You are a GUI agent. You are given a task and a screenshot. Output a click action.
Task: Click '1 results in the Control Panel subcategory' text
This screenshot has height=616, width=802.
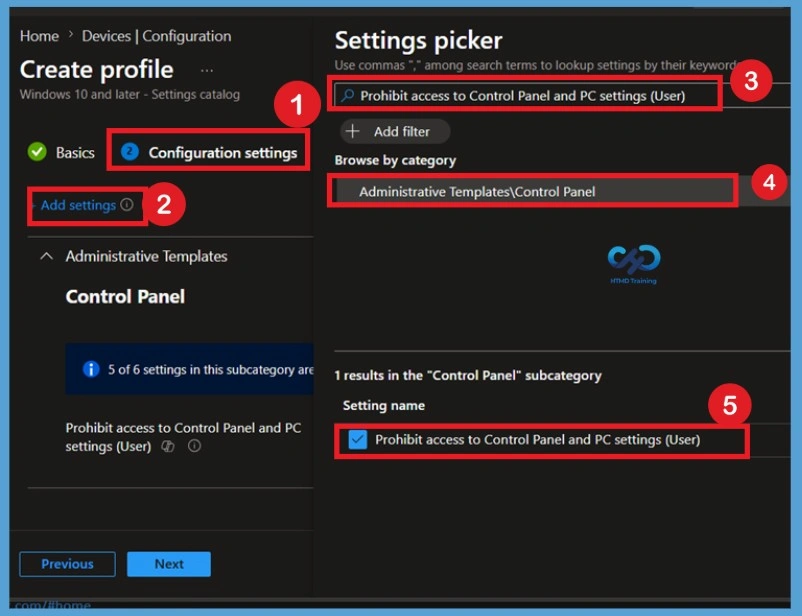click(468, 376)
